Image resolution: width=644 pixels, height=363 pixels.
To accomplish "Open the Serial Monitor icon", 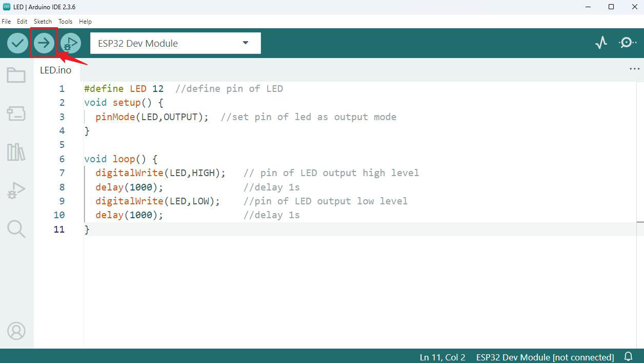I will [x=628, y=43].
